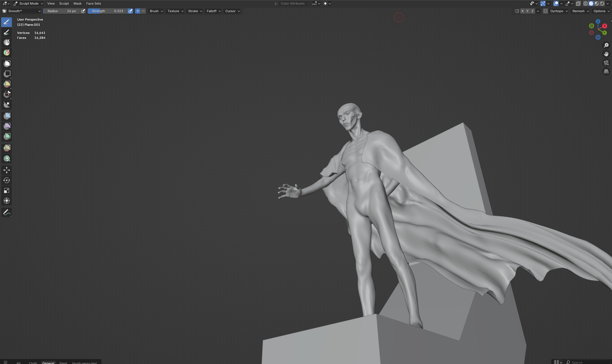The image size is (612, 364).
Task: Select the Transform tool in the toolbar
Action: coord(7,201)
